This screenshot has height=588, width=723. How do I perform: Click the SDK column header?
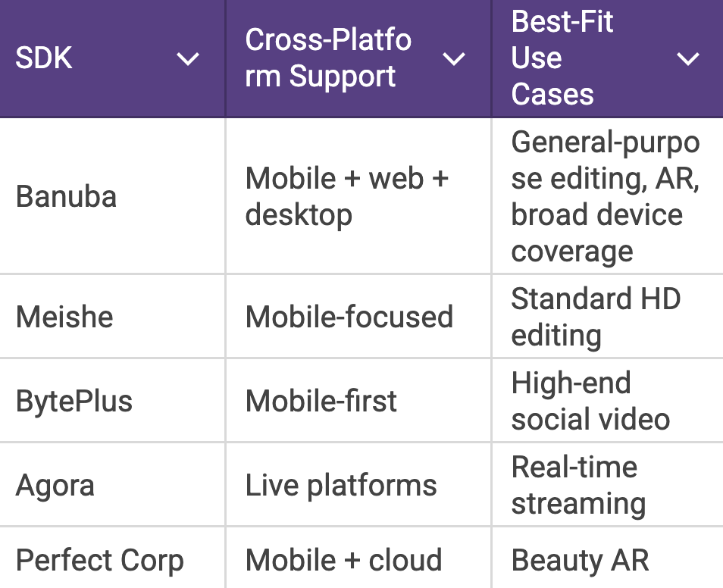click(45, 59)
